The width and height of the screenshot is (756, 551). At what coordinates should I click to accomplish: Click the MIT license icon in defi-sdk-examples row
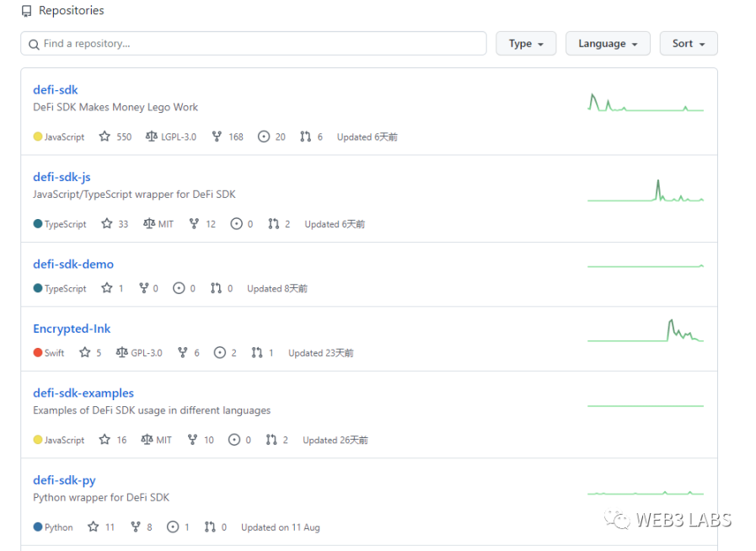pos(147,440)
